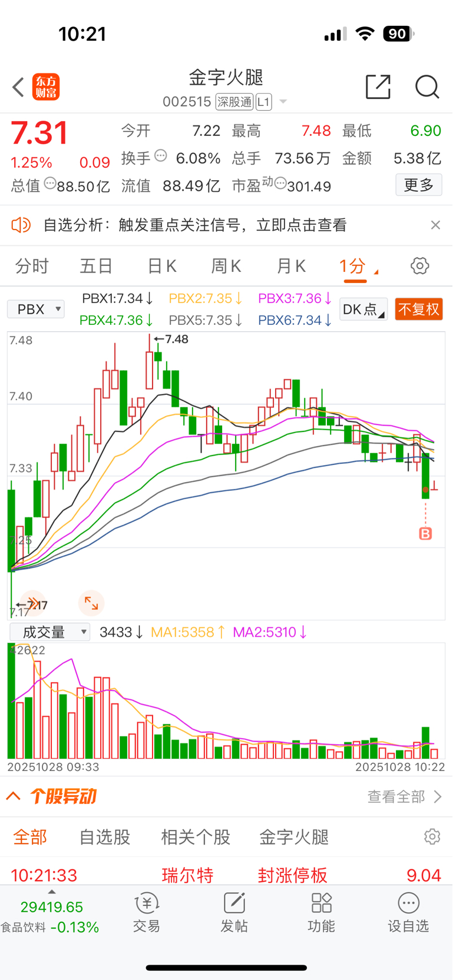
Task: Open the PBX indicator dropdown
Action: 36,309
